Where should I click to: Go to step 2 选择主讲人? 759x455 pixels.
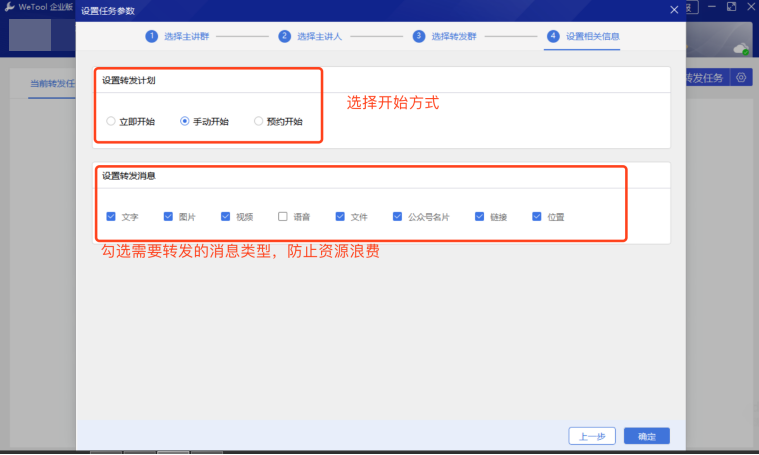coord(310,36)
